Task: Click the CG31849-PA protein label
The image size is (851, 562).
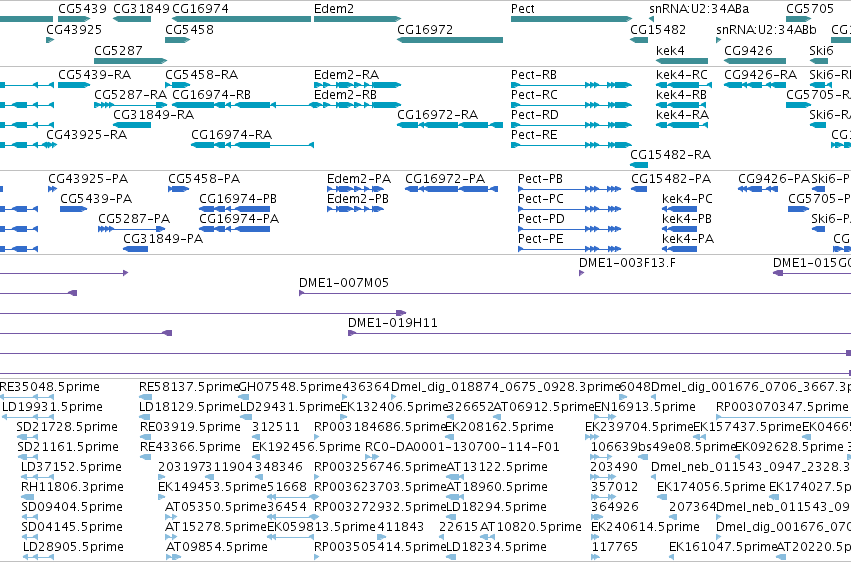Action: (x=163, y=239)
